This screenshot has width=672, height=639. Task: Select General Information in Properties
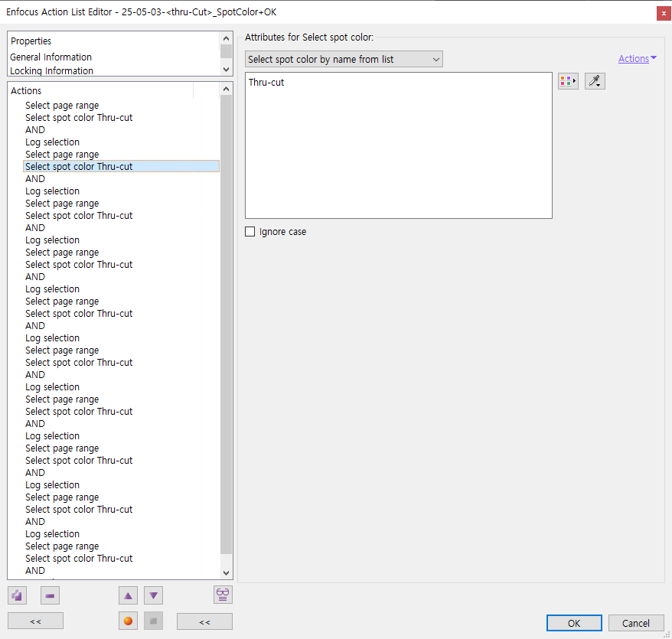[51, 57]
